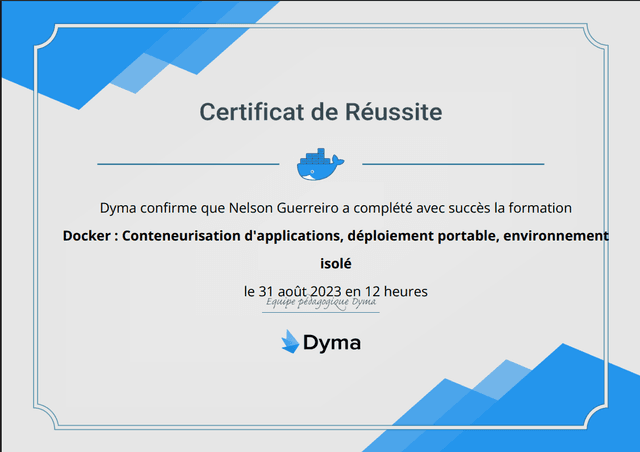Click the line 'Dyma confirme que Nelson Guerreiro'
The image size is (640, 452).
(336, 208)
